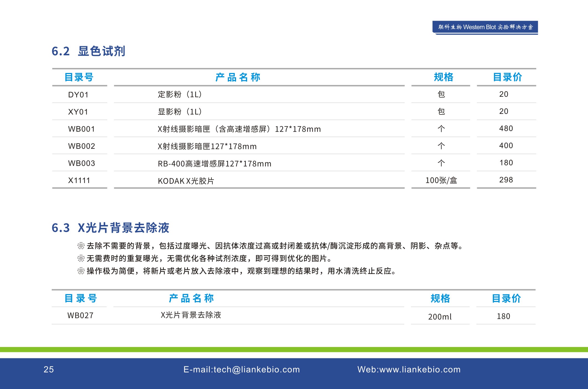588x389 pixels.
Task: Click the 6.2 显色试剂 section heading
Action: (89, 51)
